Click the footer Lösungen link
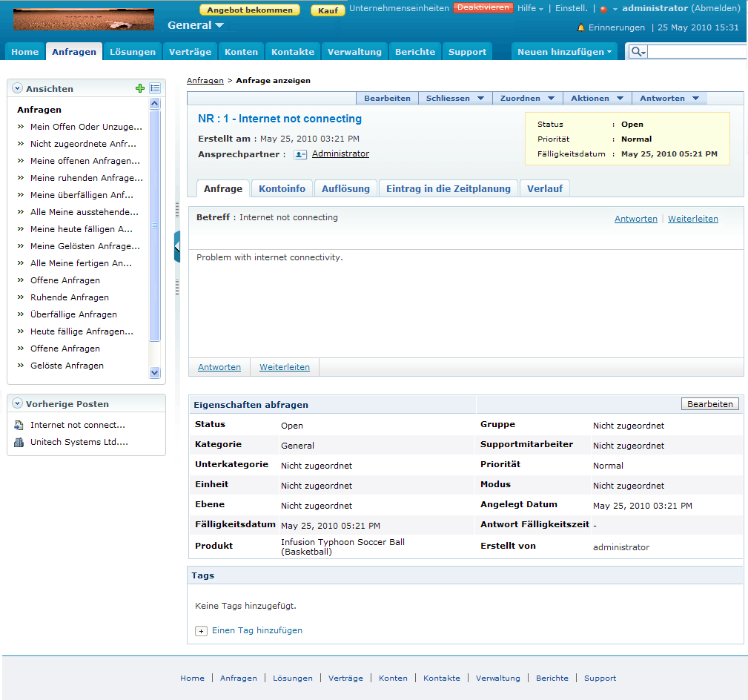 (x=293, y=678)
